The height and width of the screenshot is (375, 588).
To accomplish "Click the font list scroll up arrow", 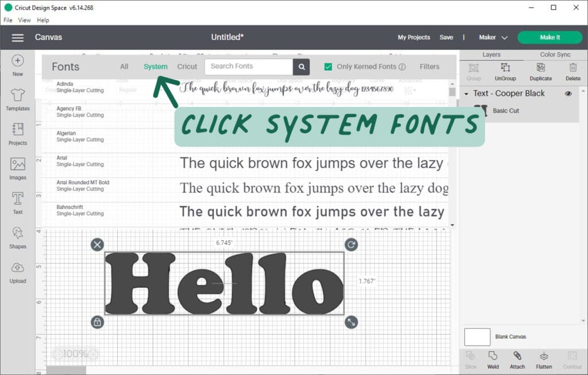I will [x=452, y=84].
